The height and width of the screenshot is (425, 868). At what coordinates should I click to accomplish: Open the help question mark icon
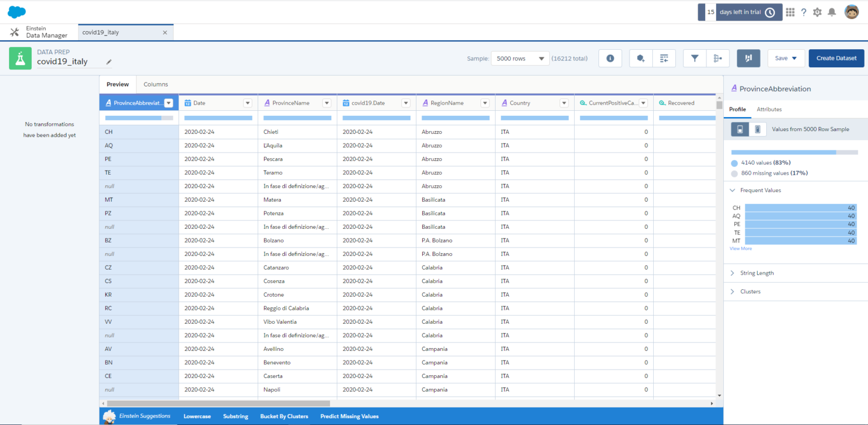point(804,12)
